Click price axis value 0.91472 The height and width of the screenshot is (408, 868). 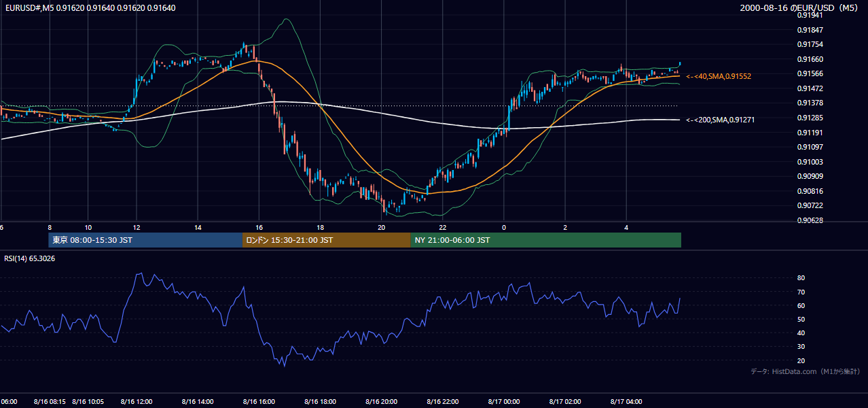coord(810,88)
